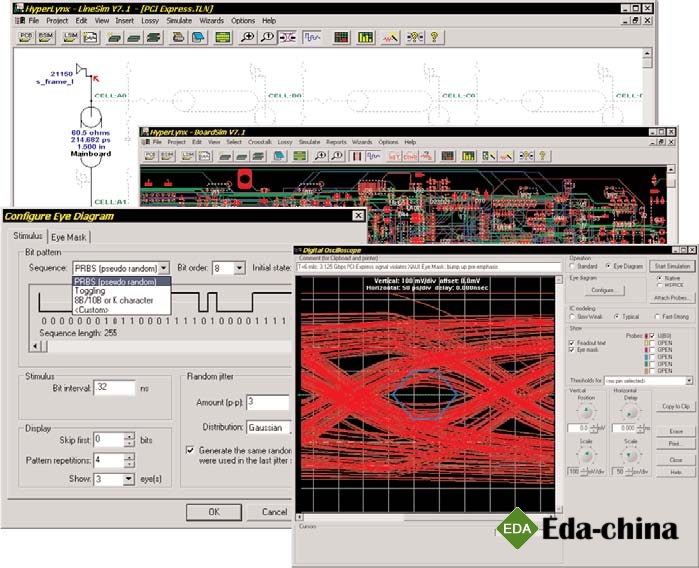Image resolution: width=699 pixels, height=568 pixels.
Task: Click the zoom in magnifier in LineSim toolbar
Action: (247, 37)
